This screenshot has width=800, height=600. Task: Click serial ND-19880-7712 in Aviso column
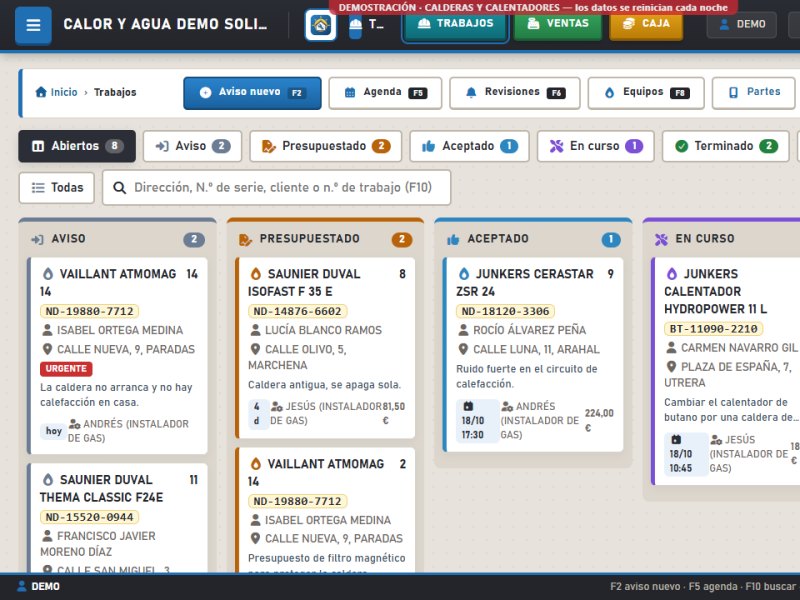tap(89, 311)
